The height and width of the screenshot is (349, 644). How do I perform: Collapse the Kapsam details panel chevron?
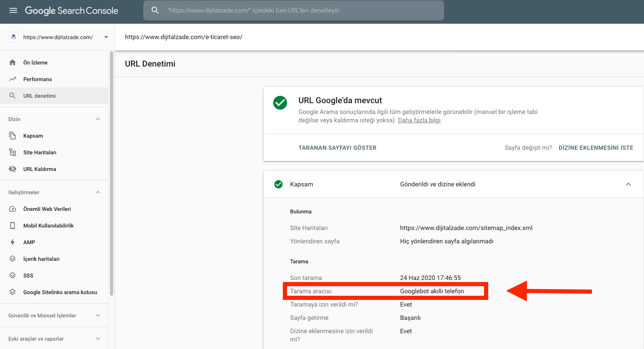(x=628, y=184)
